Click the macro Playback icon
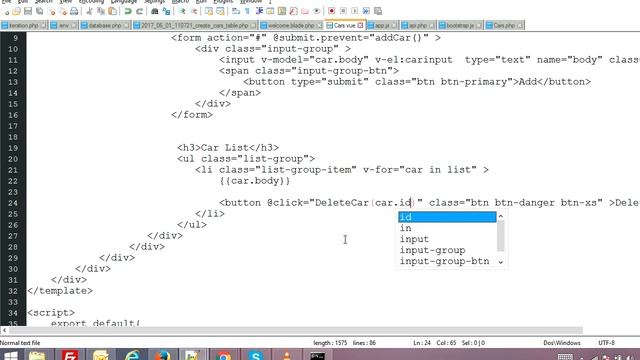This screenshot has height=360, width=640. click(354, 11)
